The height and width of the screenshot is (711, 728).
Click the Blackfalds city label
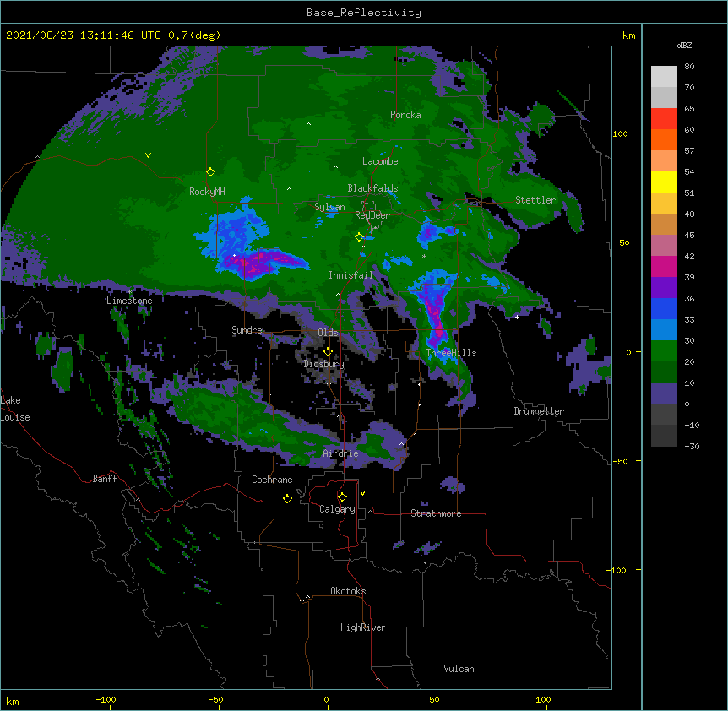[372, 188]
